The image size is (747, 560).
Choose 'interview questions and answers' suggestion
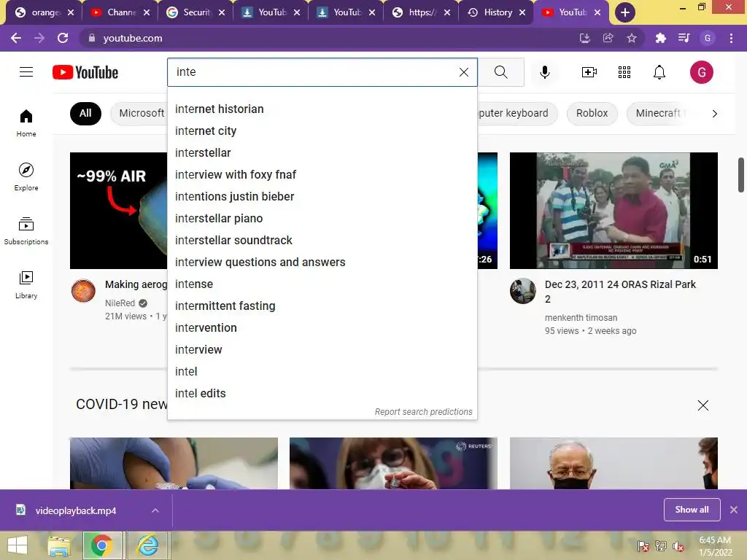pos(322,262)
